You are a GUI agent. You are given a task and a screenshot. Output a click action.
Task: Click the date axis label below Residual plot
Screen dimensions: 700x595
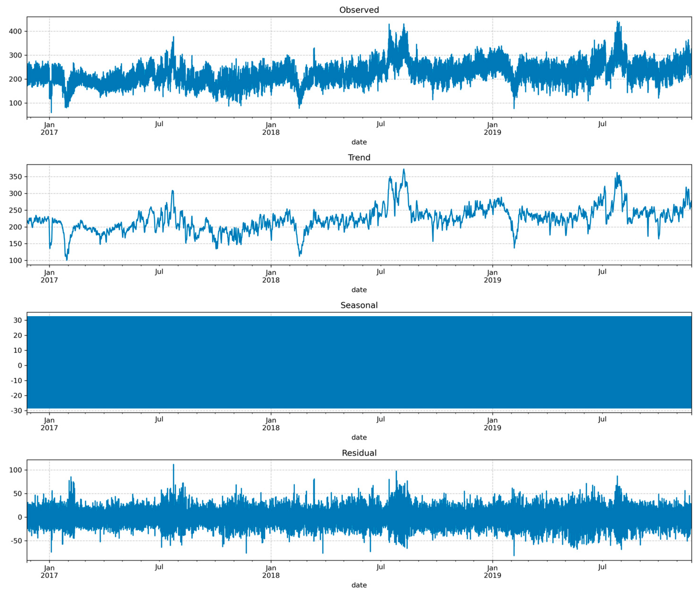pos(359,585)
